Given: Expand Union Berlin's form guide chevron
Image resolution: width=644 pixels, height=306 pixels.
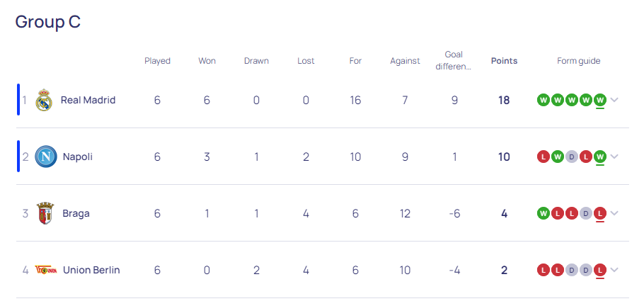Looking at the screenshot, I should tap(614, 270).
